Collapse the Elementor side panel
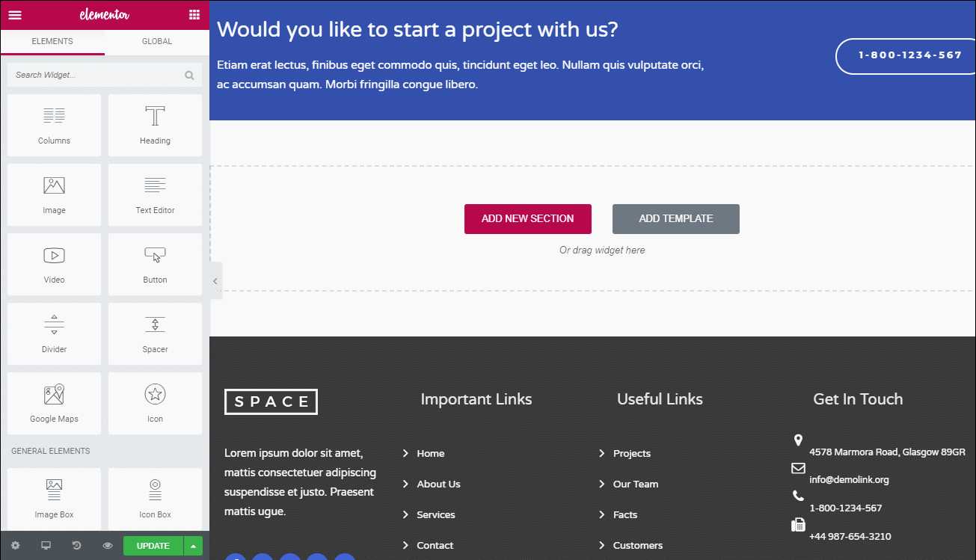 (x=215, y=281)
